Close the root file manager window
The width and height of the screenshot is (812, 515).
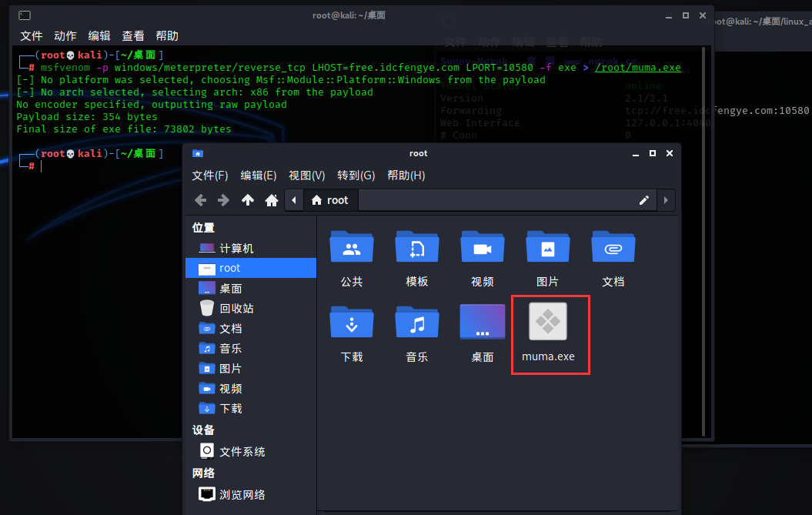point(670,153)
